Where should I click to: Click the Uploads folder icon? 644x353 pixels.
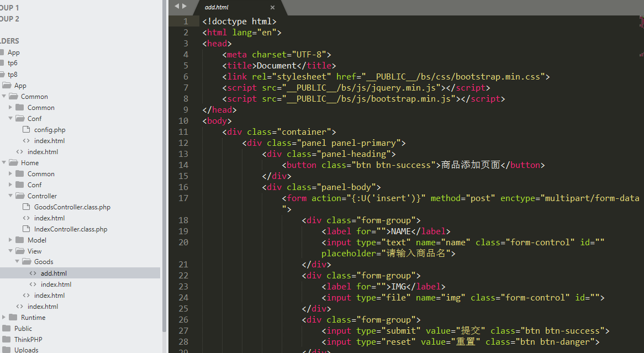(x=6, y=350)
